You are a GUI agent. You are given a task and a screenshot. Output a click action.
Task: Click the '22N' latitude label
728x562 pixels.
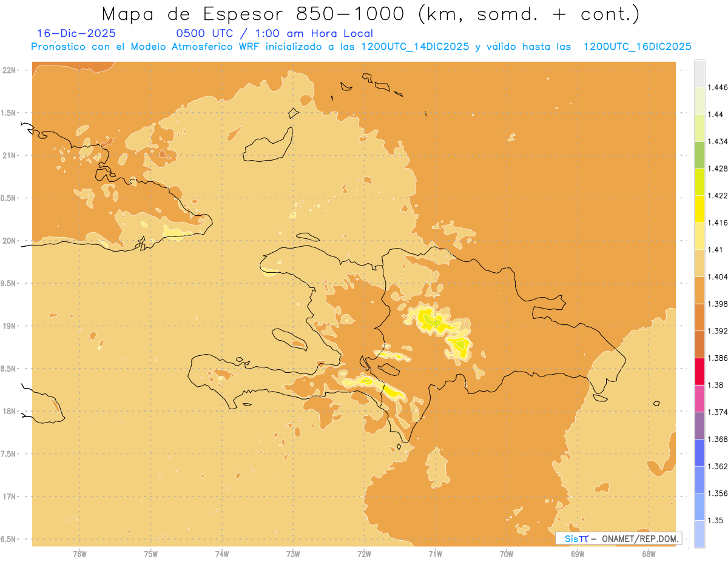[x=10, y=70]
